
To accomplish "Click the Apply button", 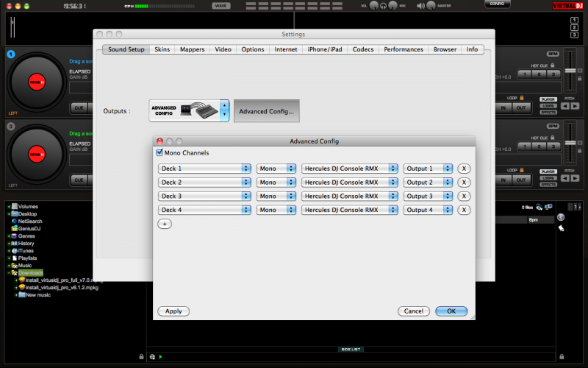I will [173, 311].
